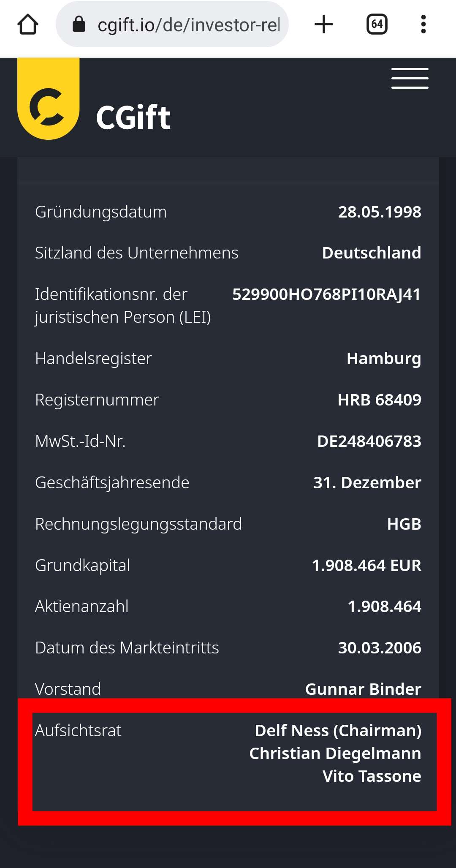Click the register number HRB 68409
The height and width of the screenshot is (868, 456).
(x=379, y=400)
